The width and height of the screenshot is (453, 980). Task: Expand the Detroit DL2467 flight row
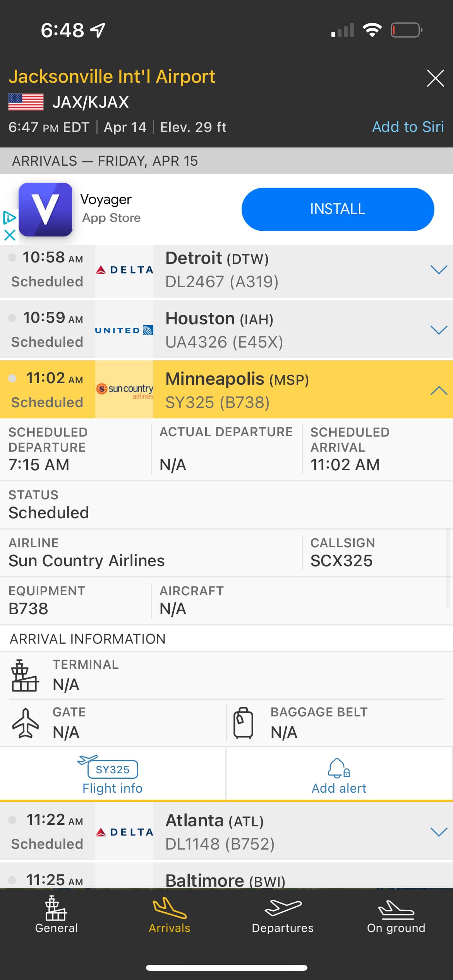(x=439, y=270)
